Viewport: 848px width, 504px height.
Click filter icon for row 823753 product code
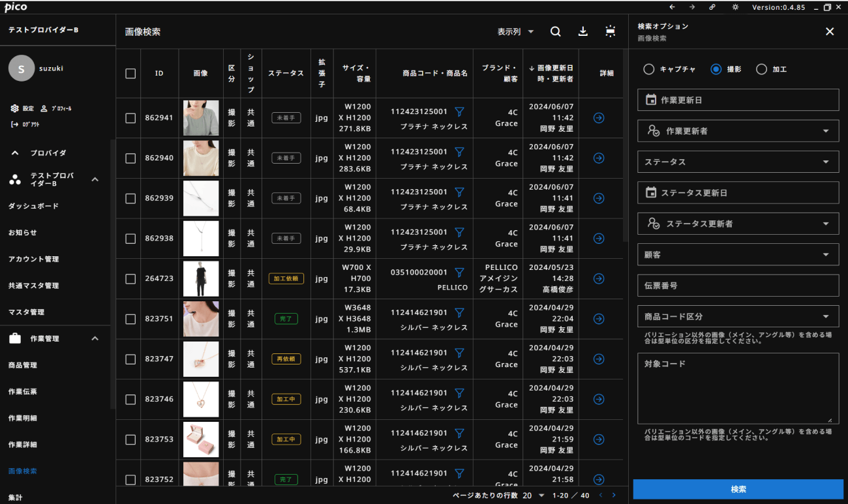[459, 433]
